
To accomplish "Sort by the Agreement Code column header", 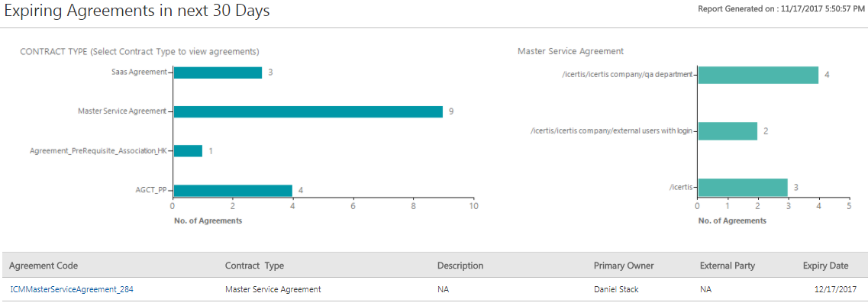I will (44, 266).
